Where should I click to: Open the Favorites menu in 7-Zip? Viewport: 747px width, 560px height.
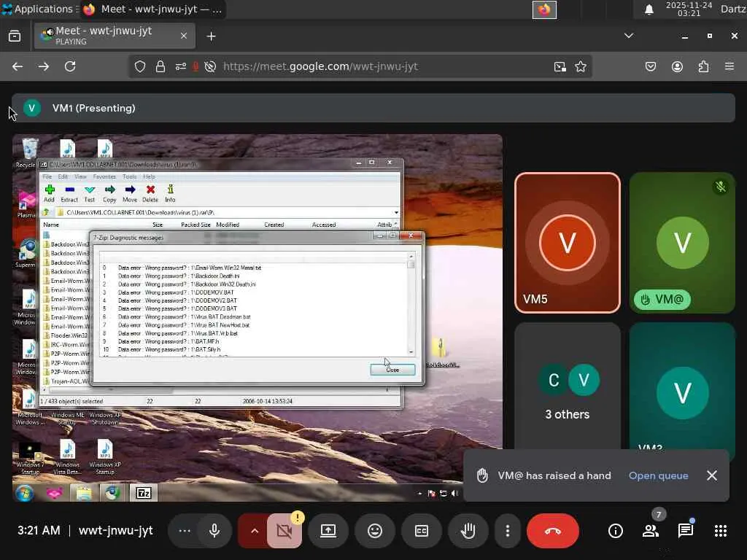[x=104, y=176]
